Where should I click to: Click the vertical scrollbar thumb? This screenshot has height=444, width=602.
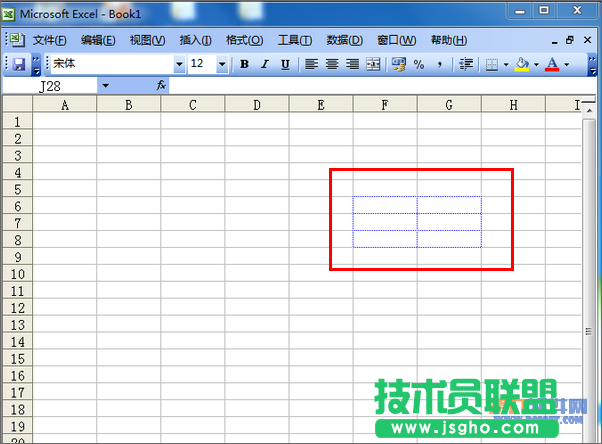(x=589, y=280)
